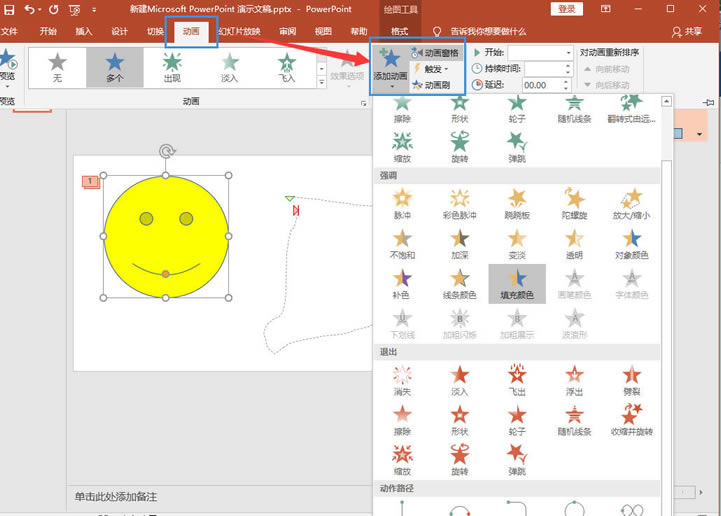Image resolution: width=721 pixels, height=516 pixels.
Task: Open the 添加动画 dropdown
Action: [x=390, y=68]
